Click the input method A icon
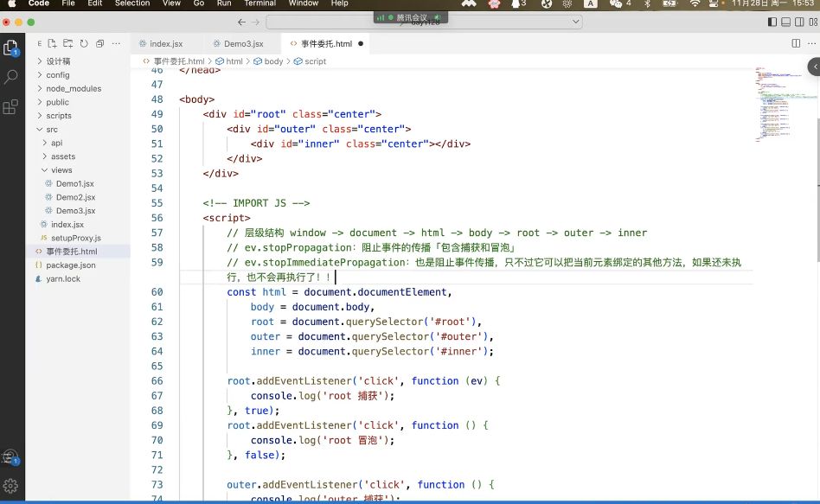The height and width of the screenshot is (504, 820). [591, 3]
